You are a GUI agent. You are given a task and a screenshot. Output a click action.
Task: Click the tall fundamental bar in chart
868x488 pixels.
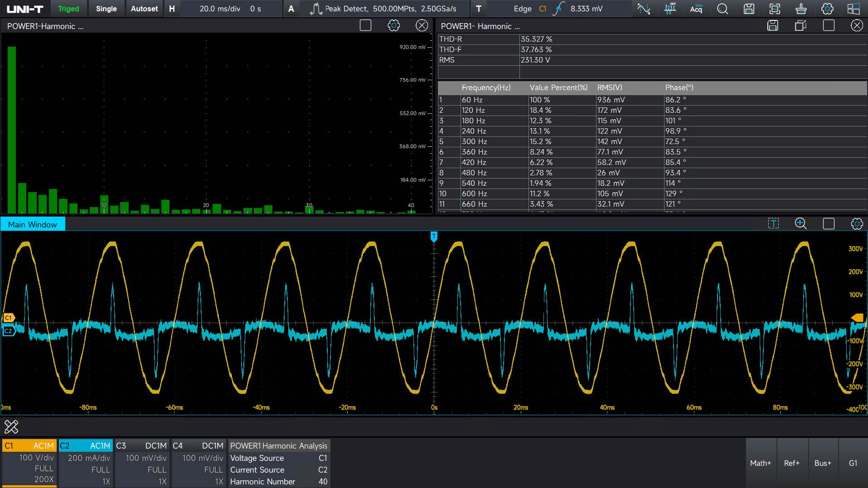[x=12, y=130]
